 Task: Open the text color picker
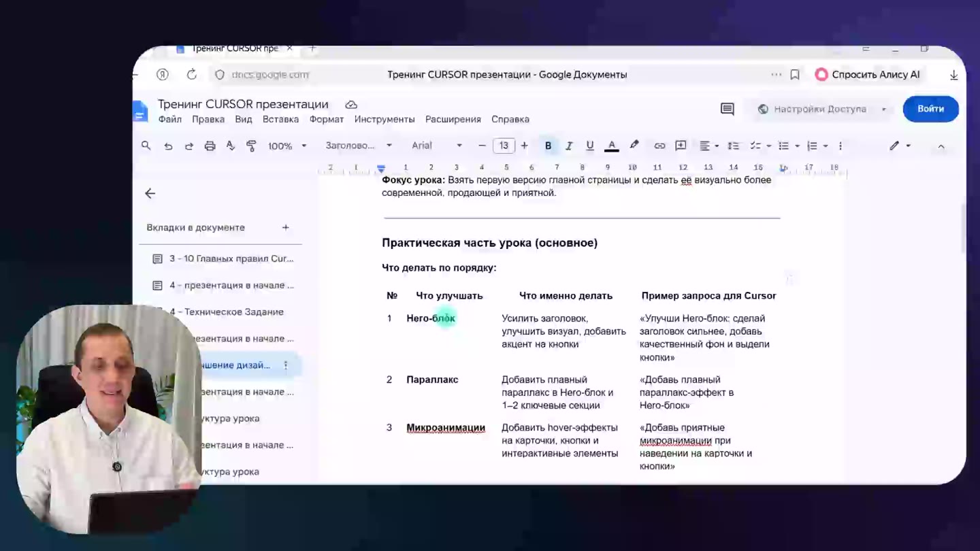[x=612, y=146]
